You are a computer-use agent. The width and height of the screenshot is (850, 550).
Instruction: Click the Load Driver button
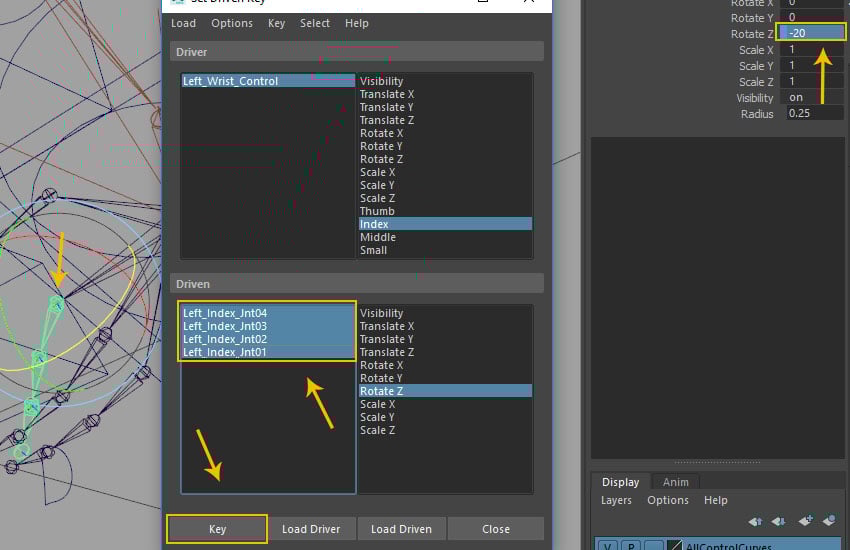(311, 529)
